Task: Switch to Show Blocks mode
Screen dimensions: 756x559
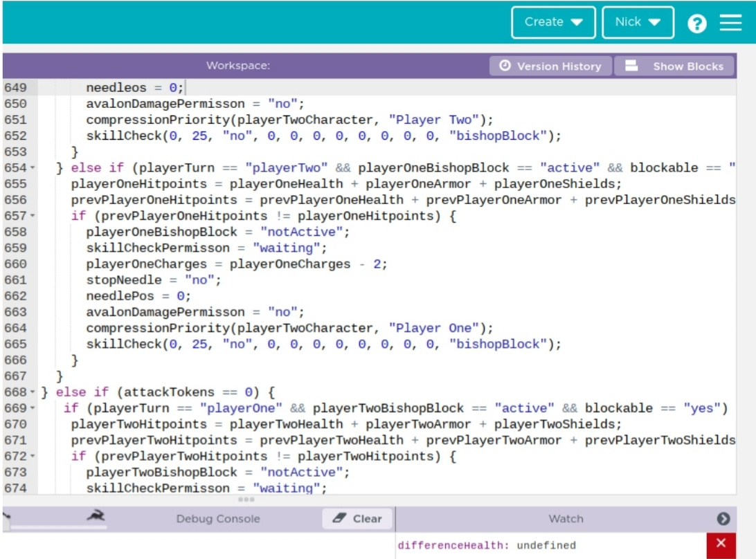Action: pyautogui.click(x=674, y=66)
